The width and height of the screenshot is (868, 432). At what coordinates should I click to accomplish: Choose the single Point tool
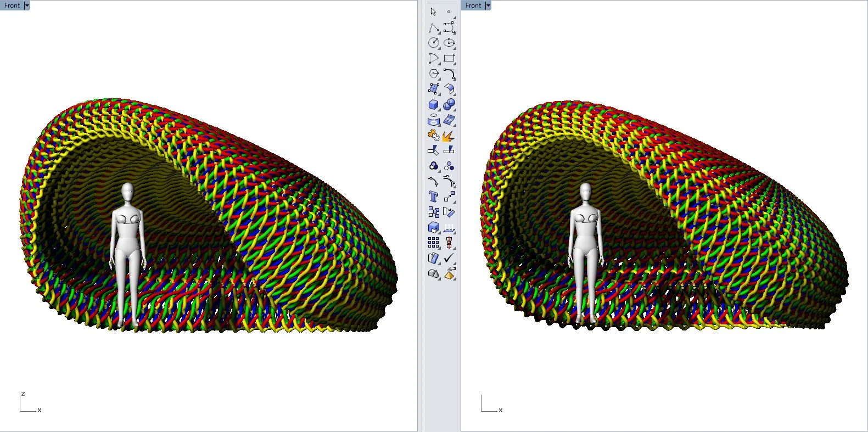(x=449, y=12)
